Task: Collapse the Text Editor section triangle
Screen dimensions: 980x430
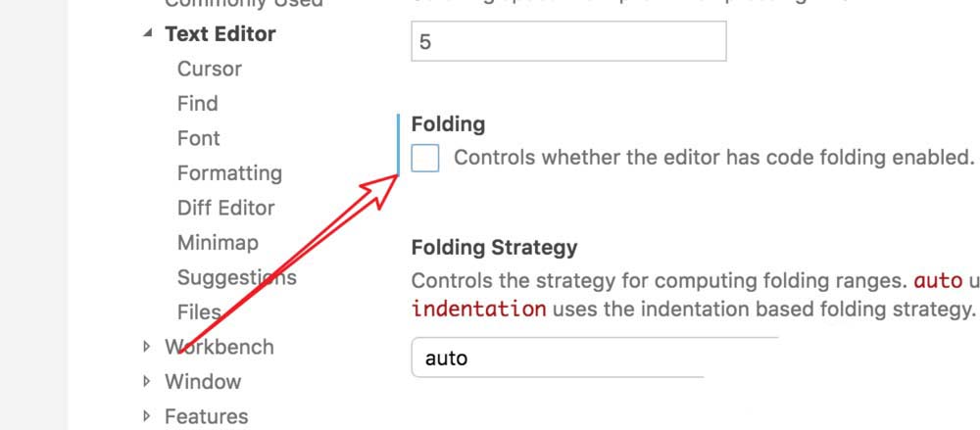Action: [x=147, y=33]
